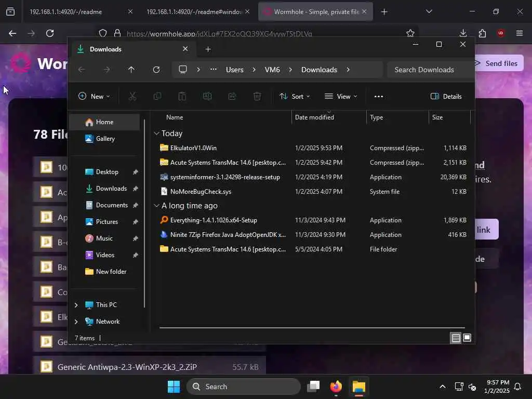
Task: Bookmark the page with the star icon
Action: click(x=410, y=33)
